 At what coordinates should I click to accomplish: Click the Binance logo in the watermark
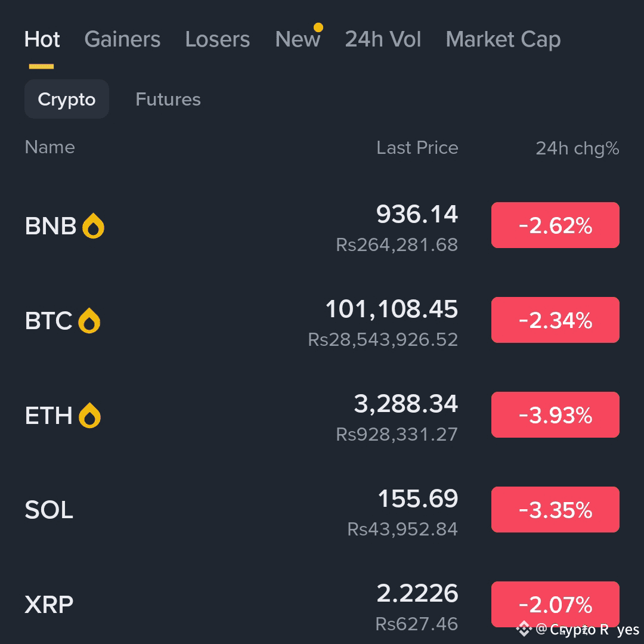click(524, 628)
